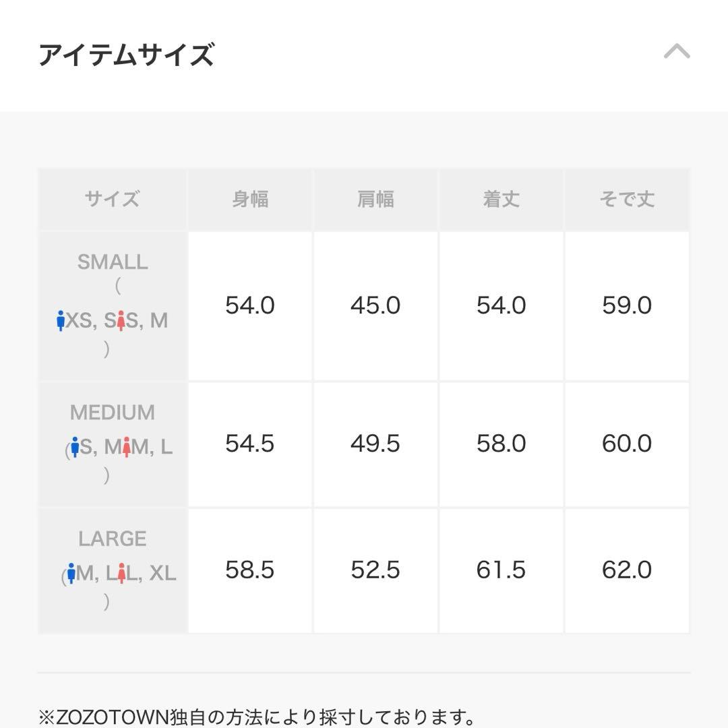The width and height of the screenshot is (728, 728).
Task: Click the サイズ header cell
Action: click(112, 199)
